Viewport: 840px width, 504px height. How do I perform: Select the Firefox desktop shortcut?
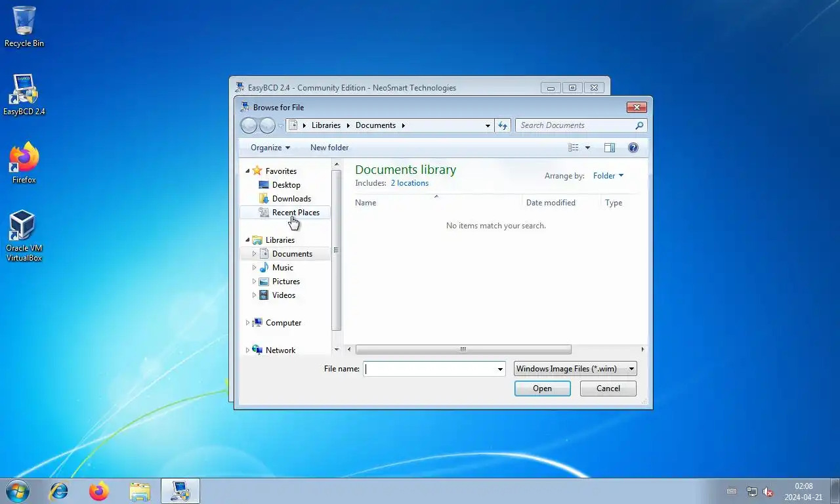(24, 163)
